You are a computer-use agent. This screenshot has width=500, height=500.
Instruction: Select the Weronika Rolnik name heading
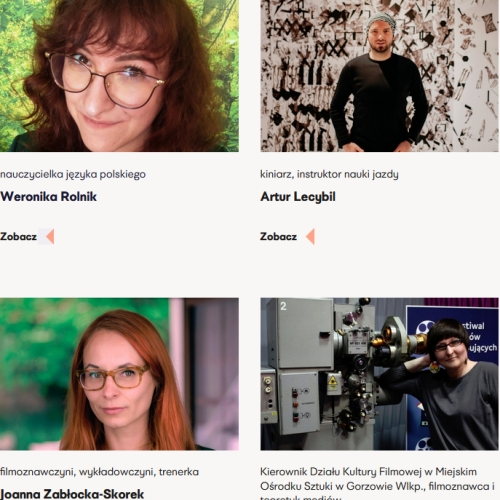[49, 197]
